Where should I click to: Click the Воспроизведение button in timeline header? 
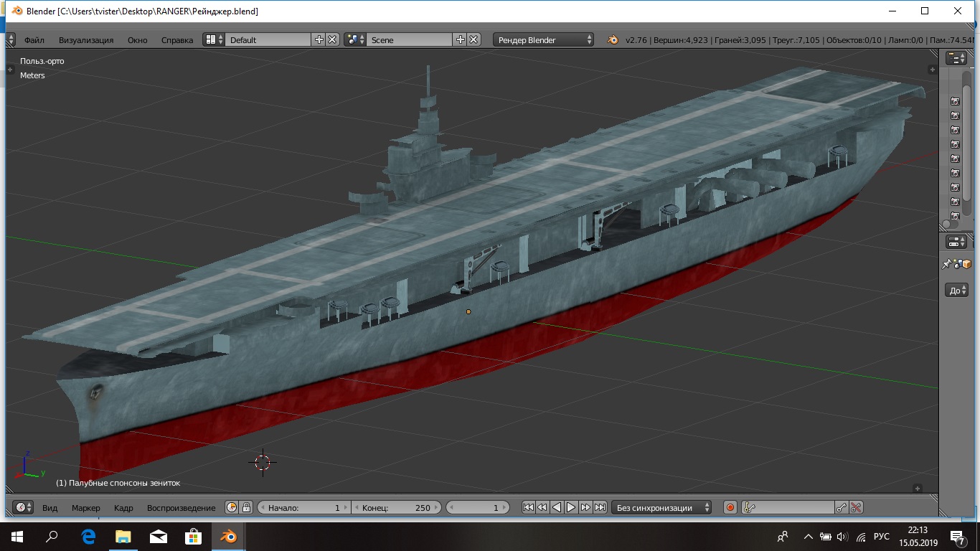point(181,507)
